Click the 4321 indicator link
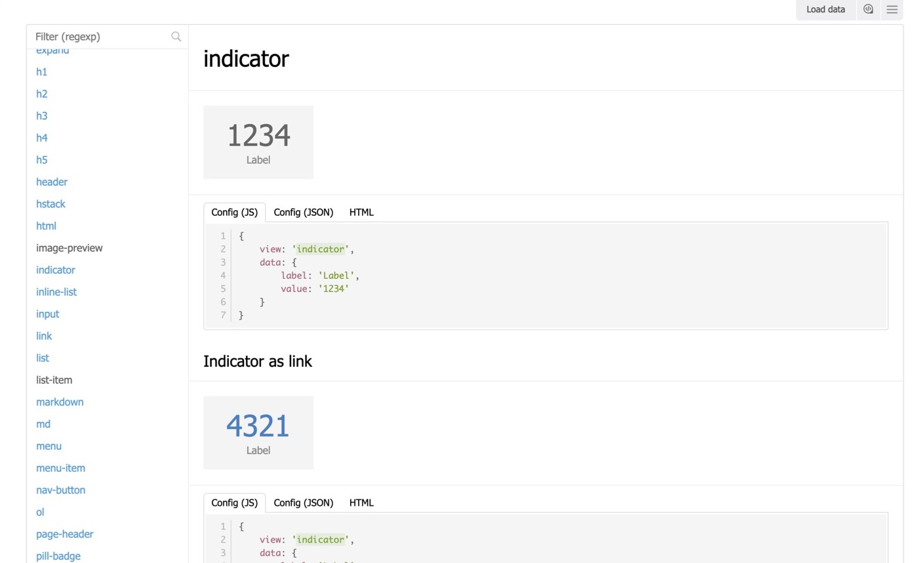 tap(258, 425)
